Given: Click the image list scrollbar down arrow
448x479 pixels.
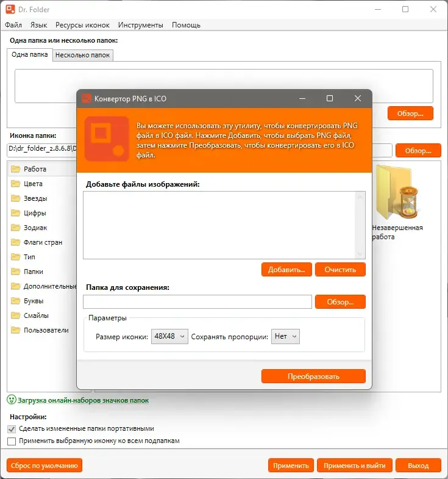Looking at the screenshot, I should click(360, 254).
